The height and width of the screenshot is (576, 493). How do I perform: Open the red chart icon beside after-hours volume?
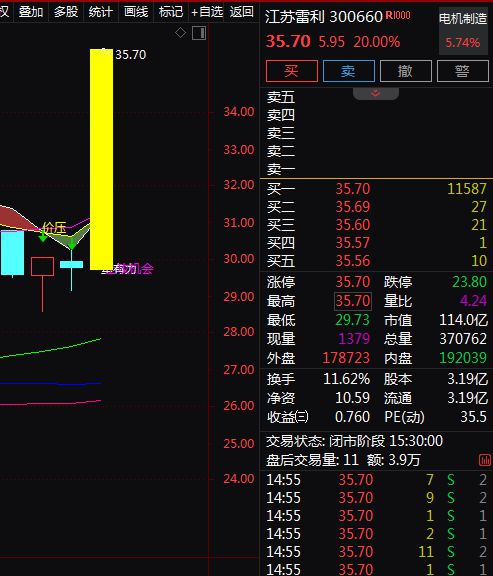[485, 460]
